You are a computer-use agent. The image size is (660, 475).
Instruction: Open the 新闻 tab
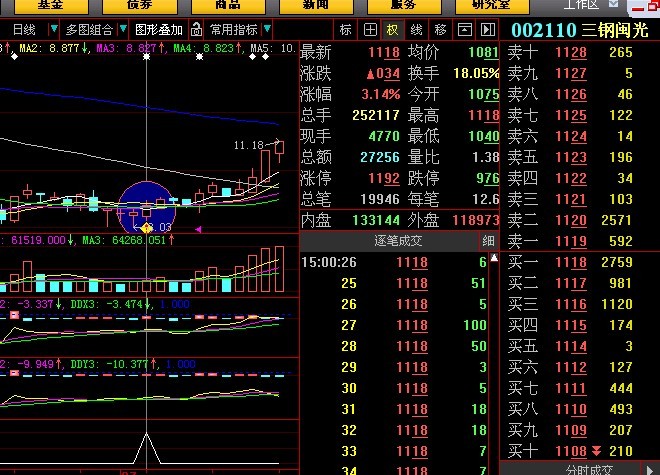[316, 5]
